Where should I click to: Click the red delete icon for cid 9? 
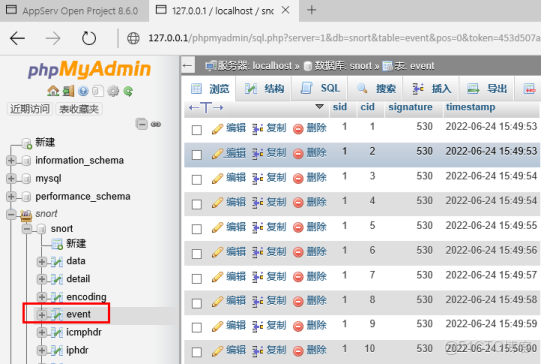(x=298, y=326)
